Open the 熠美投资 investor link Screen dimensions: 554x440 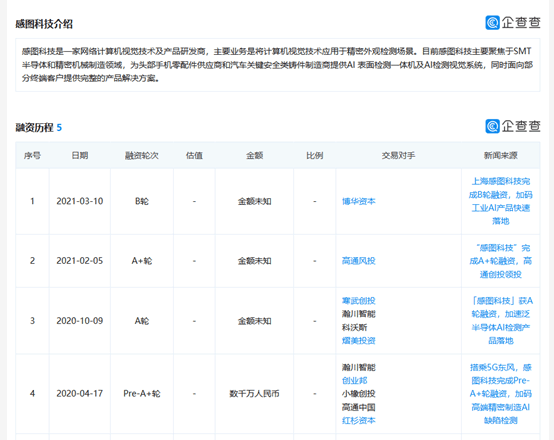(x=358, y=341)
